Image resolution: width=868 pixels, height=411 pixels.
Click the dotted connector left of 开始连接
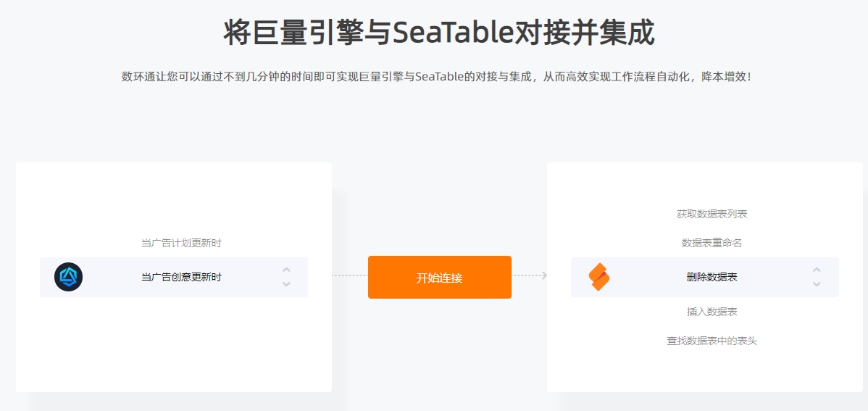point(350,275)
